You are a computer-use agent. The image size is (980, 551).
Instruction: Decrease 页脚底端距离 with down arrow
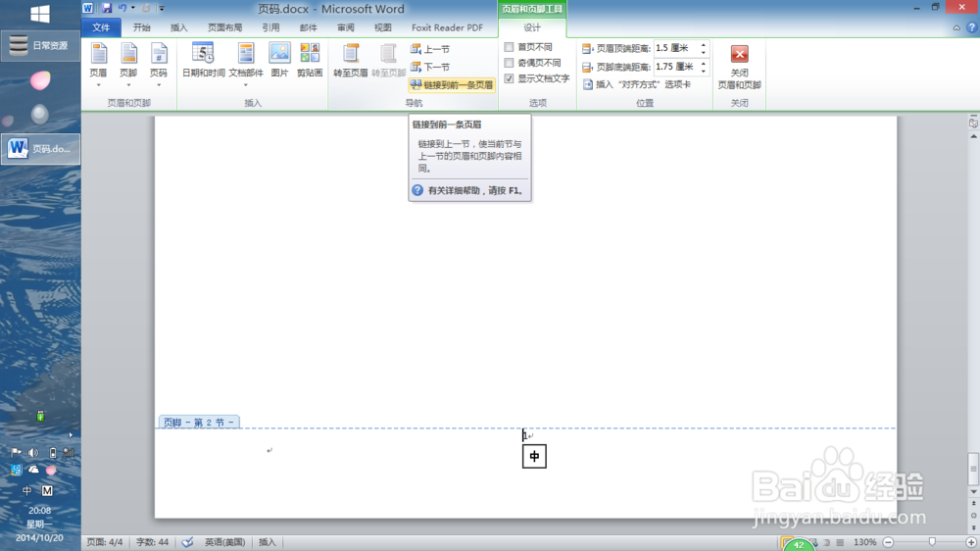coord(703,70)
